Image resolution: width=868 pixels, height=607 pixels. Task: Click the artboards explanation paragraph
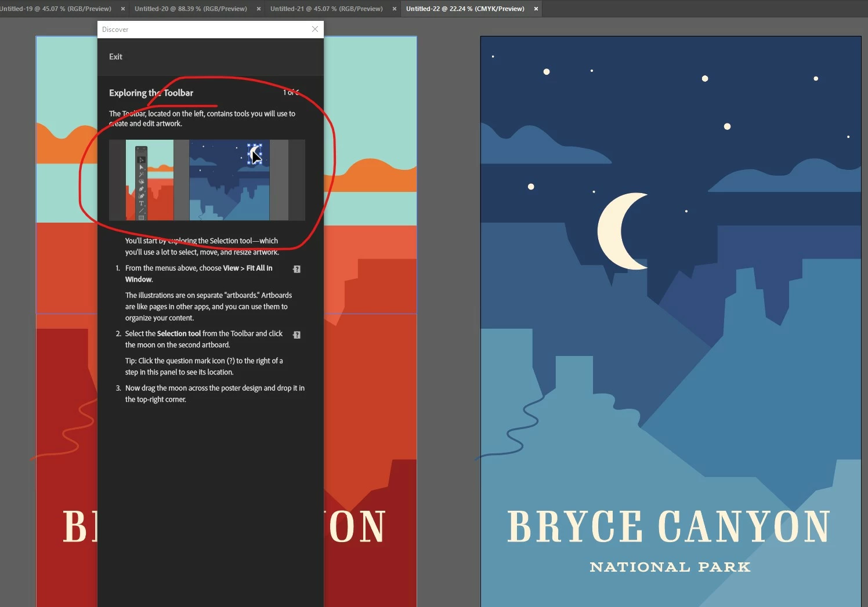(208, 307)
